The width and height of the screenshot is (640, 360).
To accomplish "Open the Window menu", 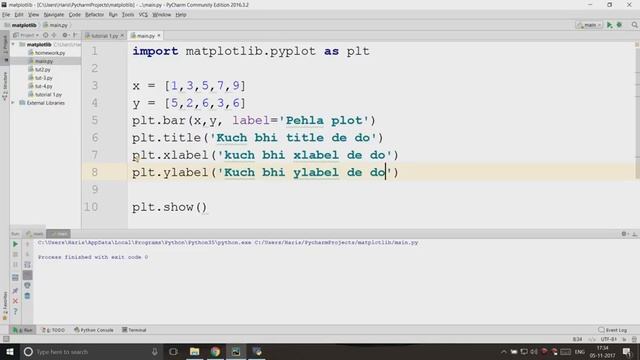I will [x=162, y=15].
